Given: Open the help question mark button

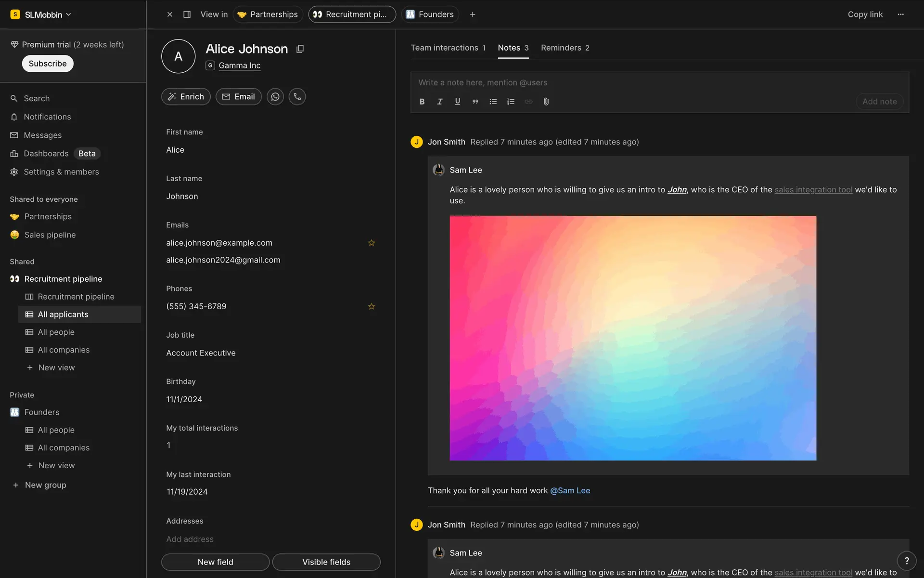Looking at the screenshot, I should pos(907,561).
